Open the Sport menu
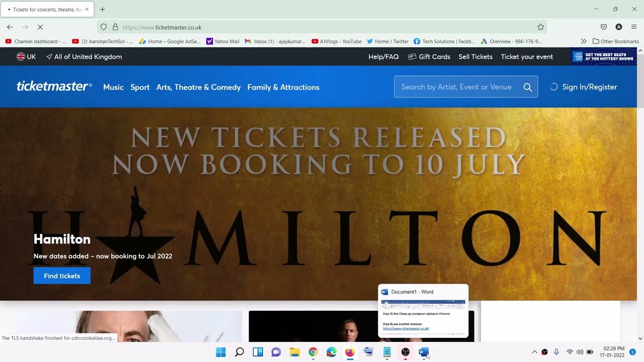Viewport: 644px width, 362px height. coord(140,87)
